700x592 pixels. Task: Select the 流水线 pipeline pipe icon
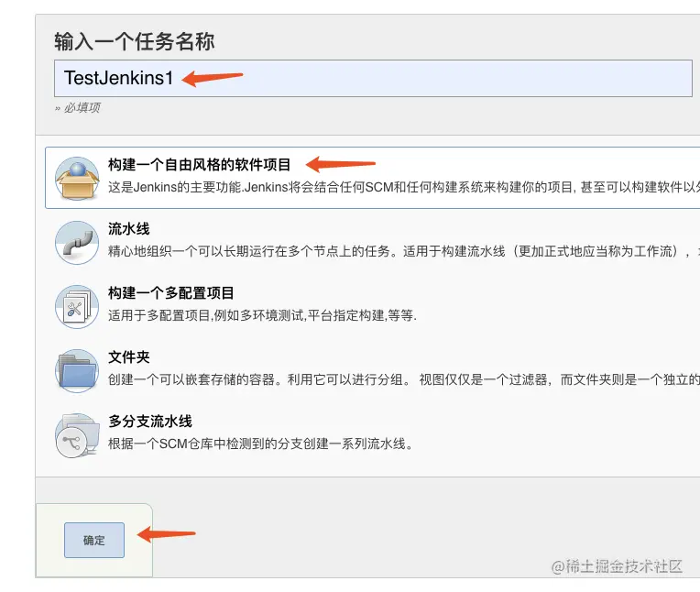click(77, 243)
